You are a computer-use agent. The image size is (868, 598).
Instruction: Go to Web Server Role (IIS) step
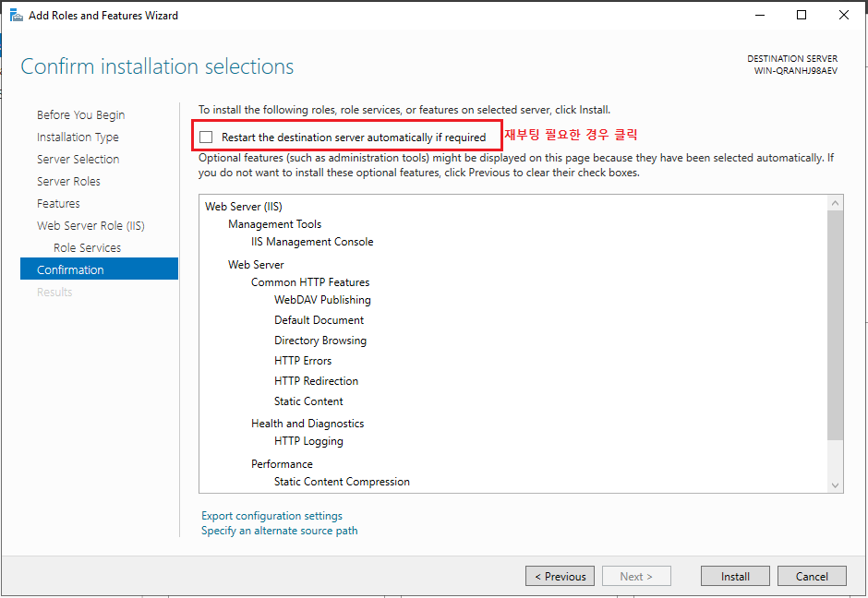pyautogui.click(x=90, y=226)
